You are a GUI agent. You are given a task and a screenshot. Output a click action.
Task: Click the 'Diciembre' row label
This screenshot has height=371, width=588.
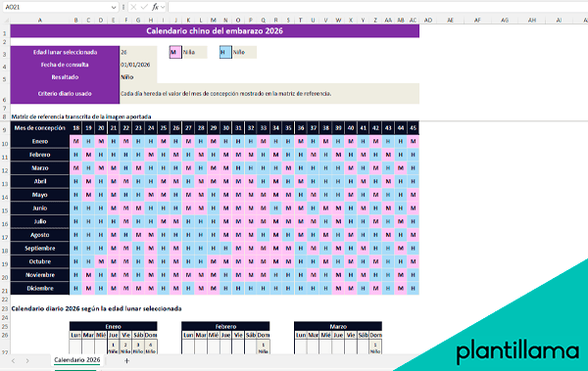pos(40,288)
